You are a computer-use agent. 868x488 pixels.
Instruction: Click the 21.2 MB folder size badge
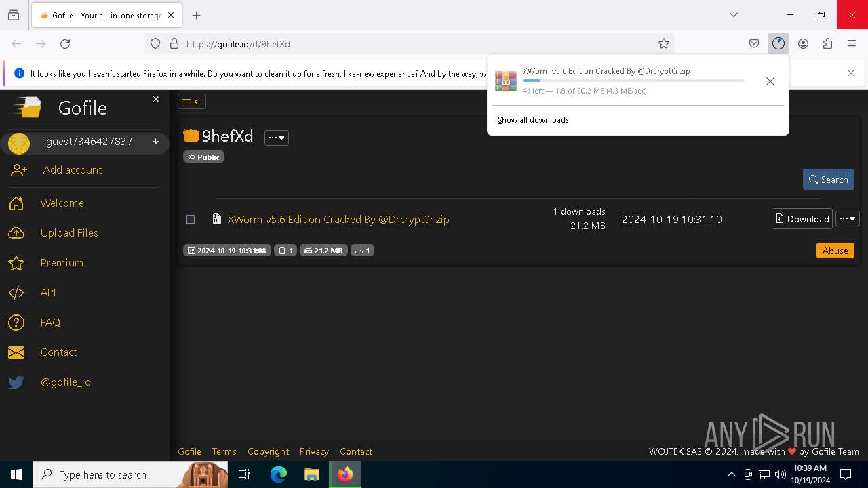click(323, 251)
